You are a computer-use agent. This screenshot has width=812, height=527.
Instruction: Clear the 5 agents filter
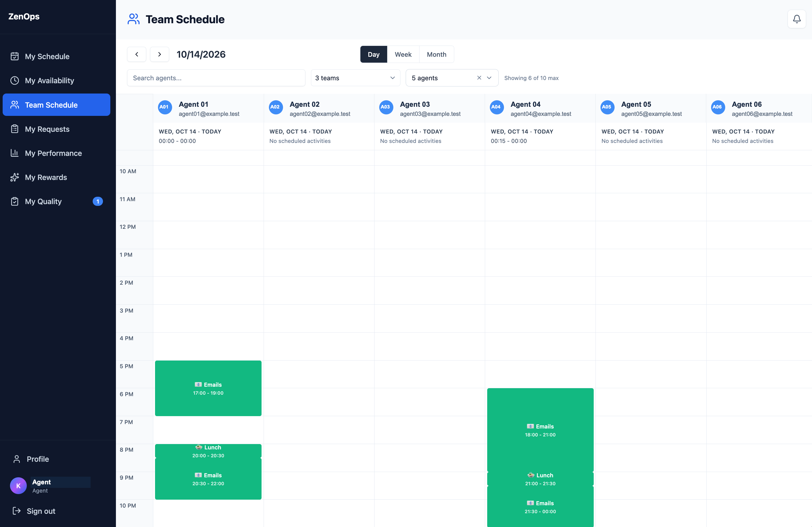pos(479,78)
